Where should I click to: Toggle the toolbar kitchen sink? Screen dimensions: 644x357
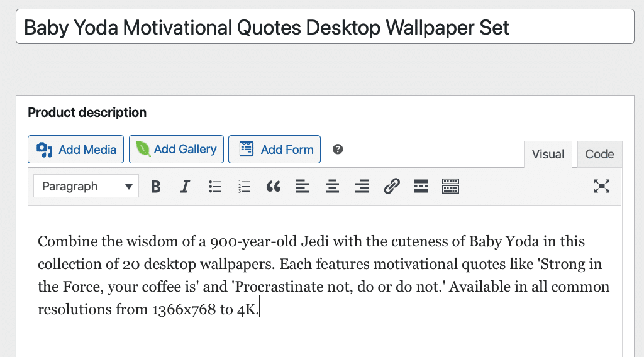point(450,186)
